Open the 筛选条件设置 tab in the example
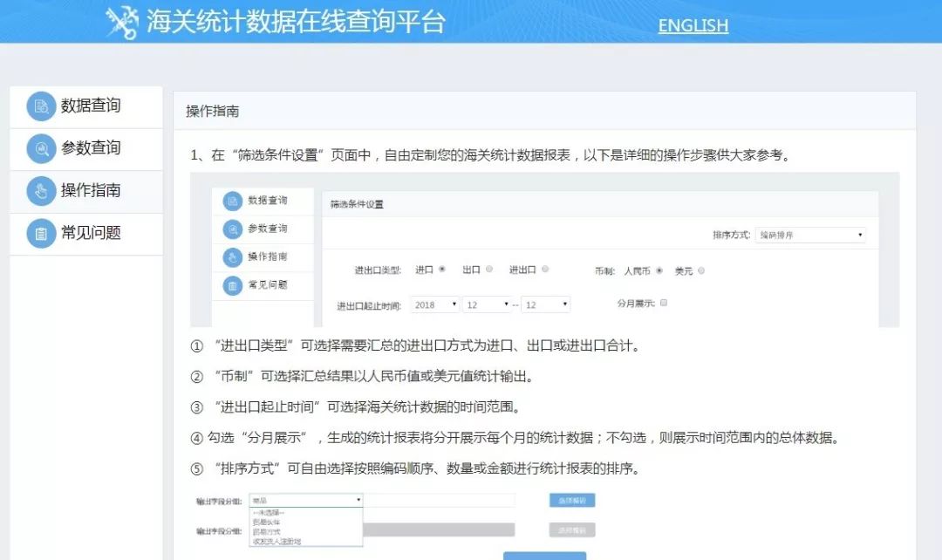Image resolution: width=942 pixels, height=560 pixels. (x=358, y=202)
